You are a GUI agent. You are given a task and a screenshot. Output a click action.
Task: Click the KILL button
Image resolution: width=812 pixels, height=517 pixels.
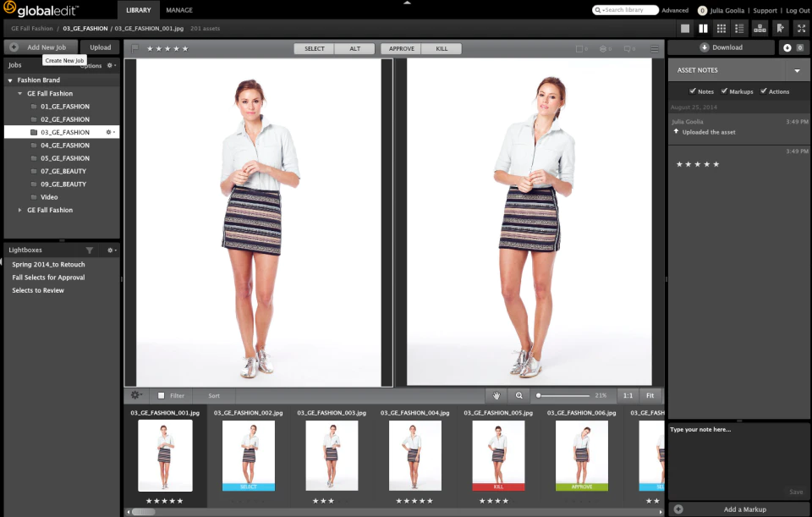(442, 49)
